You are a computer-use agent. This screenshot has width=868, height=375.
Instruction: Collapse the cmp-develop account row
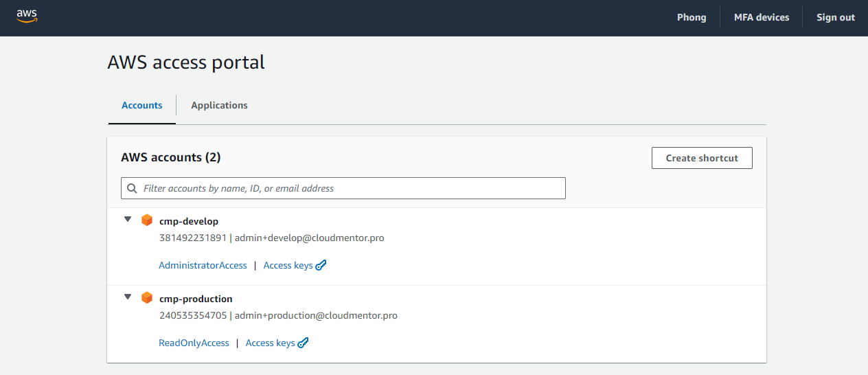(128, 220)
